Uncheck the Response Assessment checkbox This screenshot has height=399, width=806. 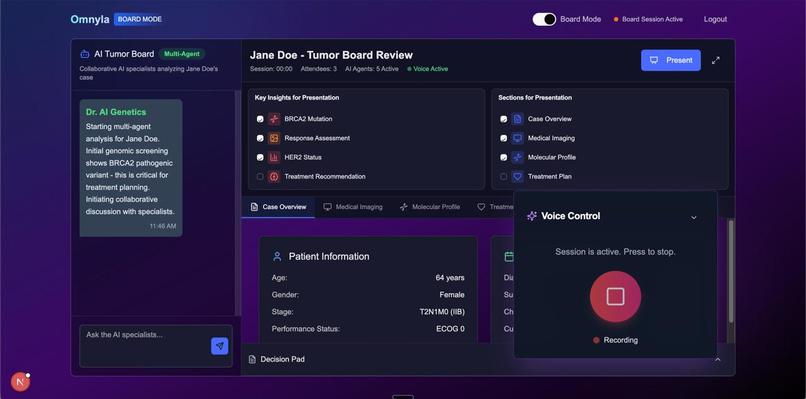[260, 138]
